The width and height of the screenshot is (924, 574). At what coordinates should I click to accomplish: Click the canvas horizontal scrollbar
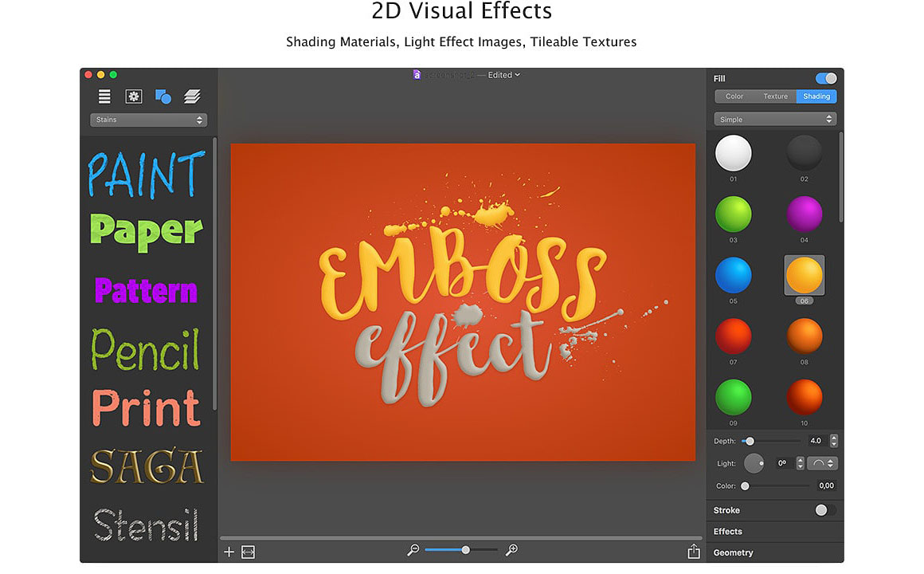coord(461,538)
